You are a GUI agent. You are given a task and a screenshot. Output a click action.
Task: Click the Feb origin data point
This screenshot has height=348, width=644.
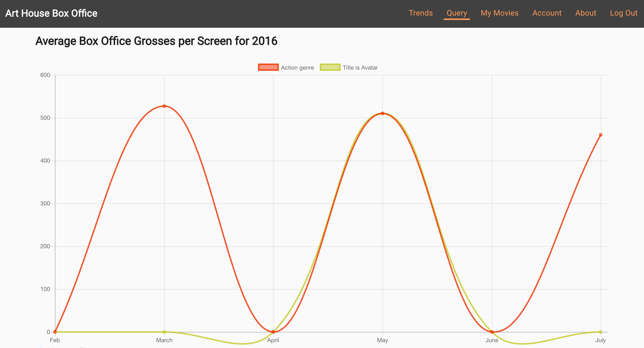click(x=55, y=332)
